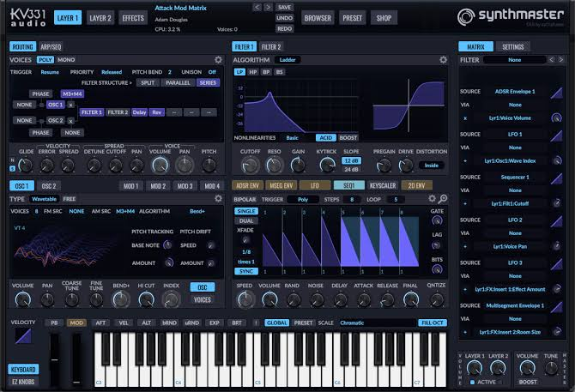
Task: Select the HP filter type
Action: (253, 72)
